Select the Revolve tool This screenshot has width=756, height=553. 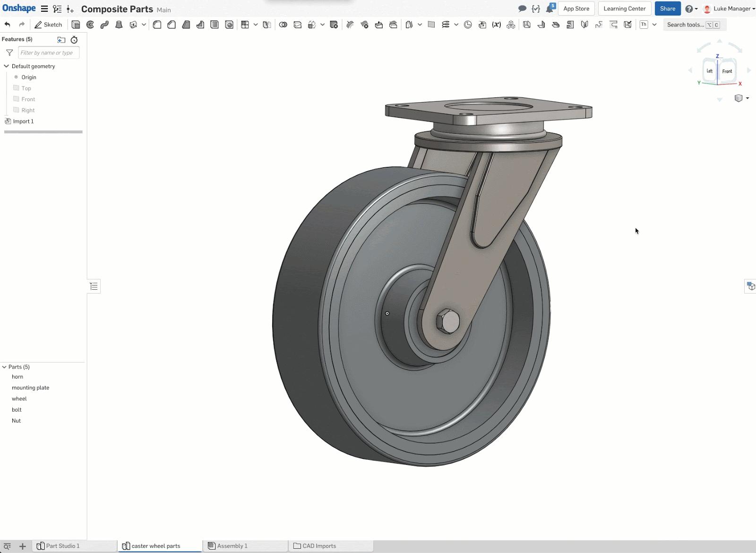click(90, 25)
